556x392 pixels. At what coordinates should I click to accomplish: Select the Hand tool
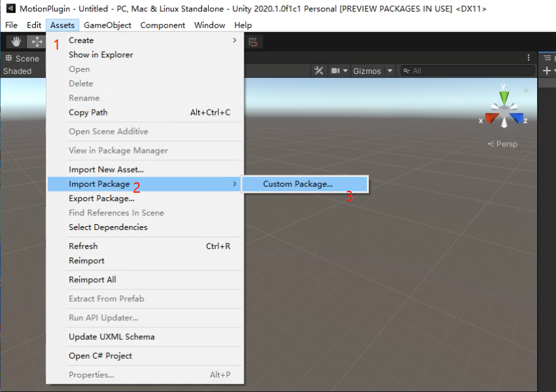click(16, 42)
